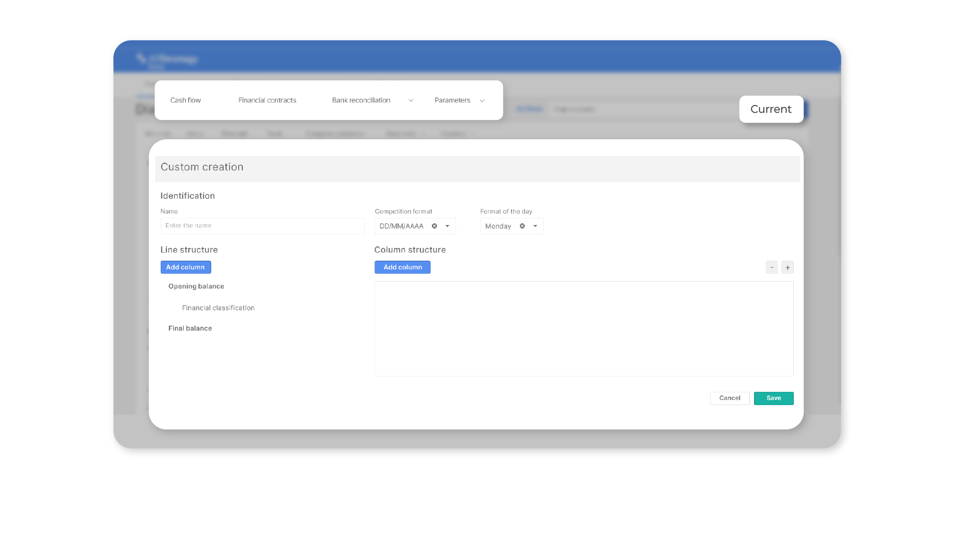Click the minus decrease icon in column structure

(772, 267)
